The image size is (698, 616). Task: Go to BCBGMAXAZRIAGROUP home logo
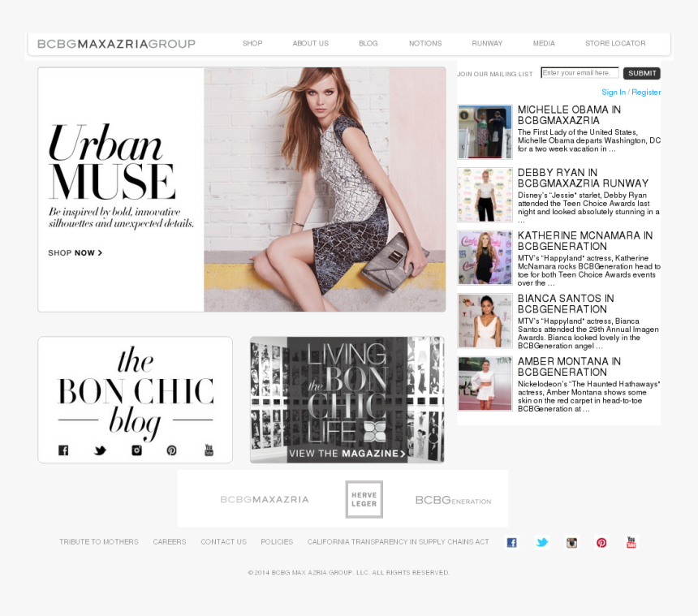pyautogui.click(x=116, y=44)
